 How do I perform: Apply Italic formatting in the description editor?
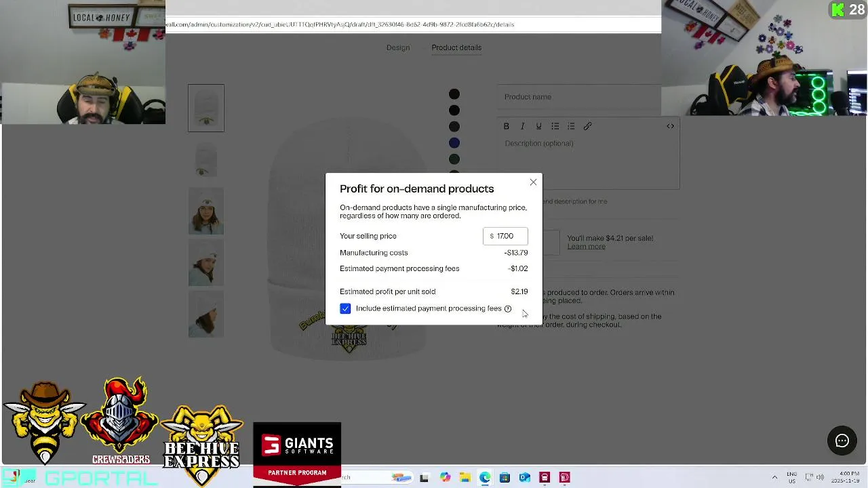point(523,126)
